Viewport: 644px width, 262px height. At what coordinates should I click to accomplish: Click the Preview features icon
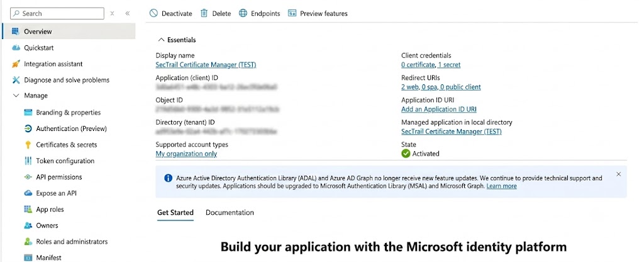point(292,13)
